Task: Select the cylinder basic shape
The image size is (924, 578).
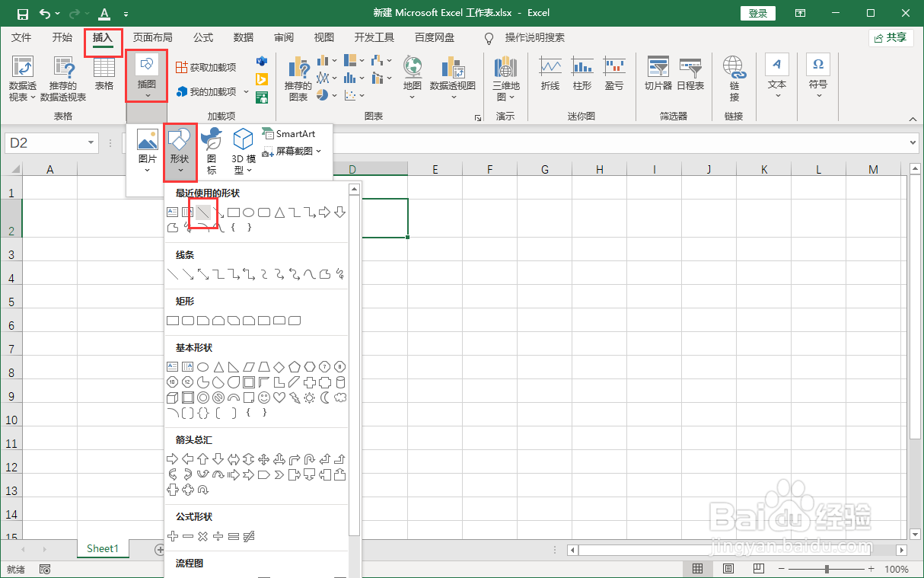Action: click(340, 382)
